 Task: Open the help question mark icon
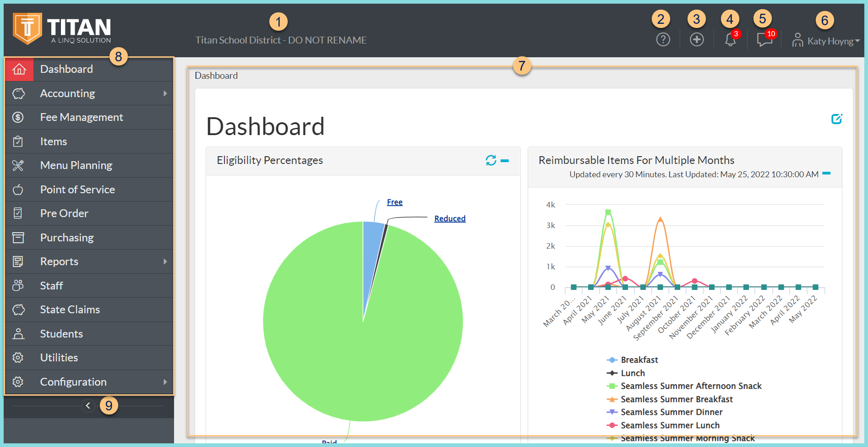663,39
